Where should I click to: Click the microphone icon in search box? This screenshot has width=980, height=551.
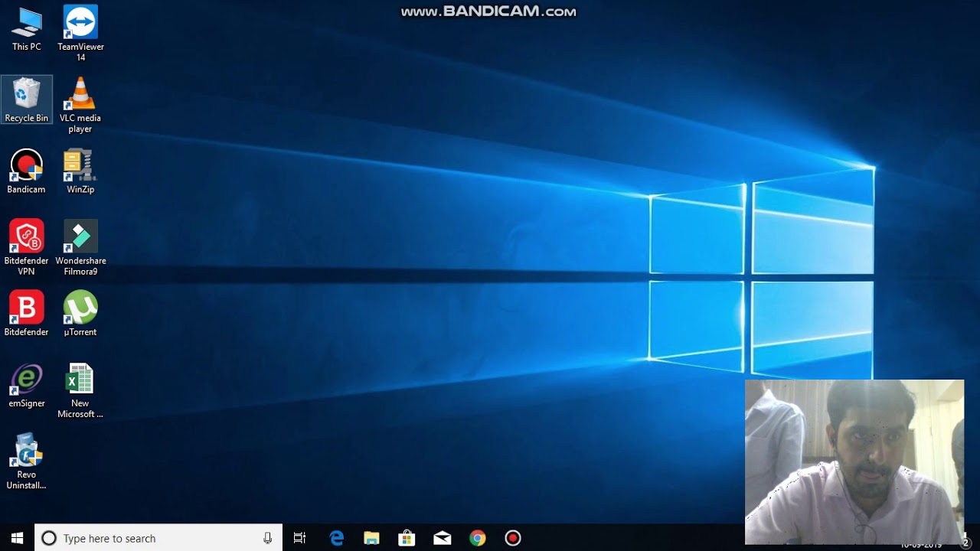click(267, 538)
